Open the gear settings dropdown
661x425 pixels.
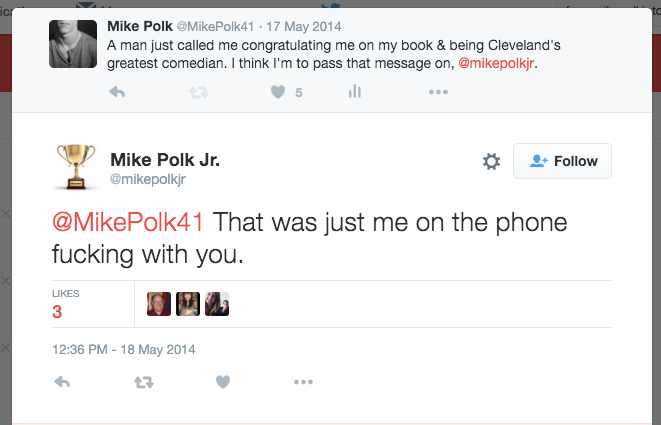(x=491, y=161)
